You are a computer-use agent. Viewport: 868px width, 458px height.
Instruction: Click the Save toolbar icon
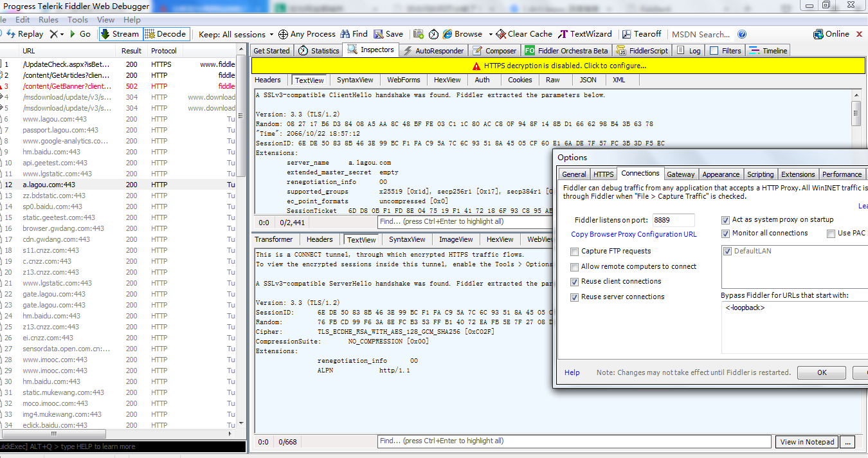coord(388,34)
